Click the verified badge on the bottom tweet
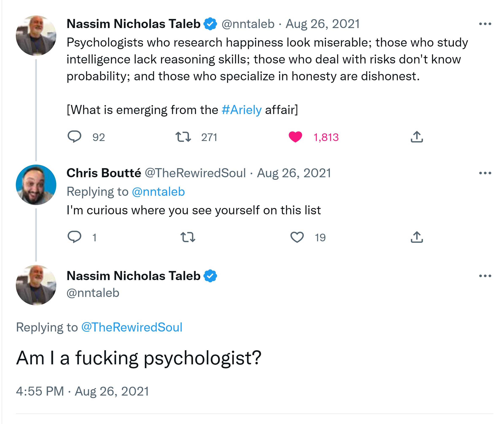Viewport: 504px width, 424px height. pos(210,276)
